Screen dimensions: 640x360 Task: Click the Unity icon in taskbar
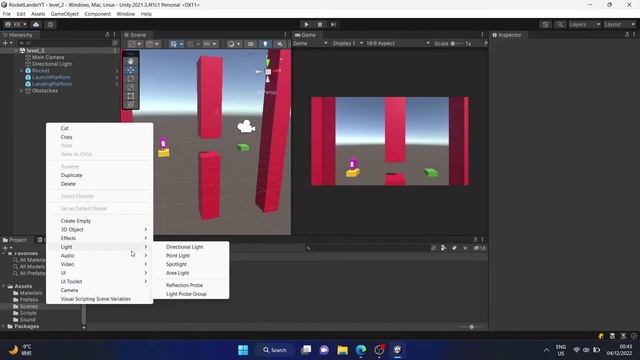point(398,350)
